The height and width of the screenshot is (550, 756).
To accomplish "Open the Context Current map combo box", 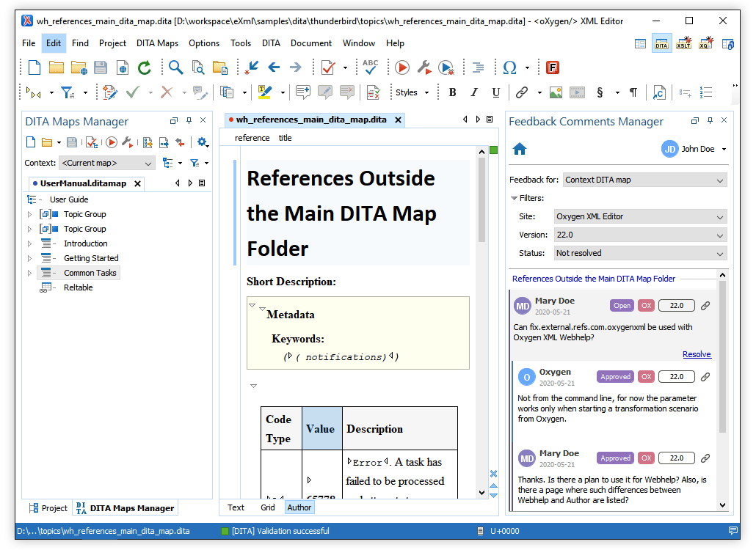I will pos(107,164).
